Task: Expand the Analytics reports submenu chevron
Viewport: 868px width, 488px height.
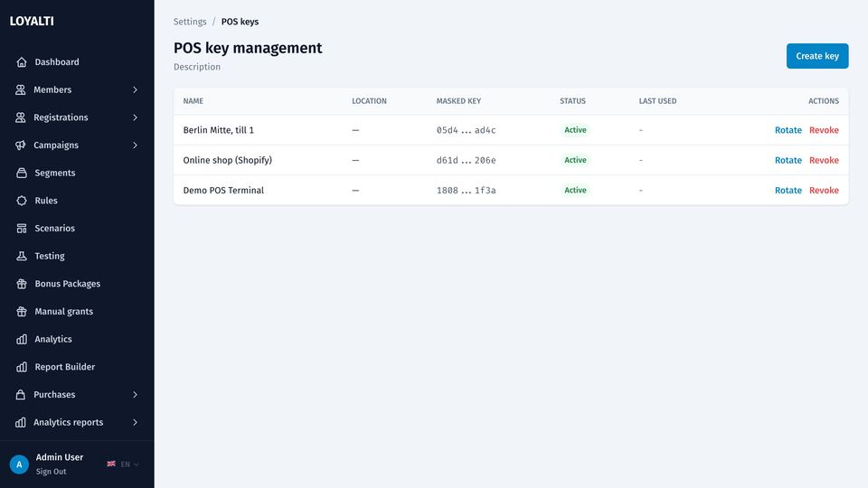Action: [135, 422]
